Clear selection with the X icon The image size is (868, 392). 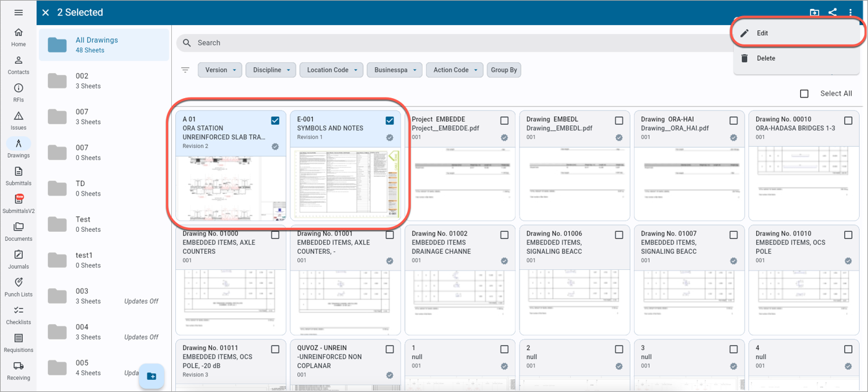[x=45, y=12]
